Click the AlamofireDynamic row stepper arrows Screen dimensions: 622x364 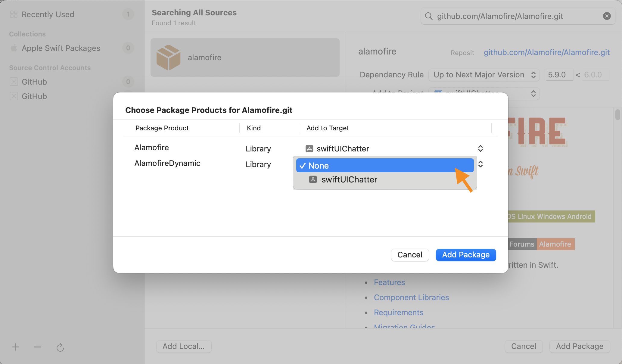[x=480, y=164]
